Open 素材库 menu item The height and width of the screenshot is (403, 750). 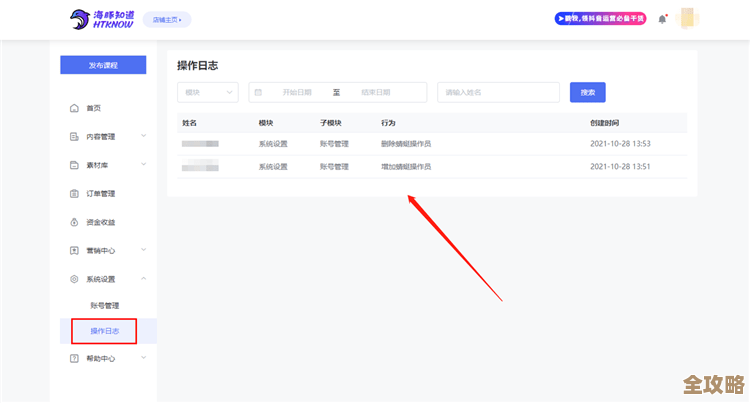[x=97, y=165]
